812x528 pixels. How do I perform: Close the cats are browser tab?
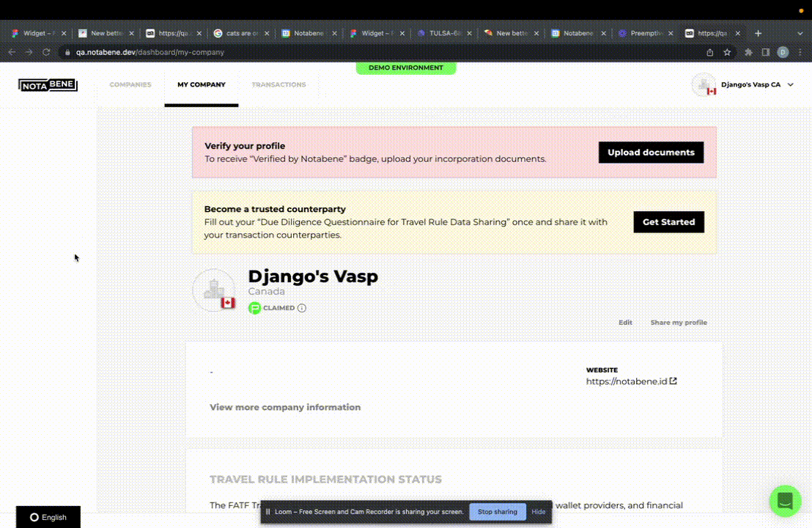(267, 33)
